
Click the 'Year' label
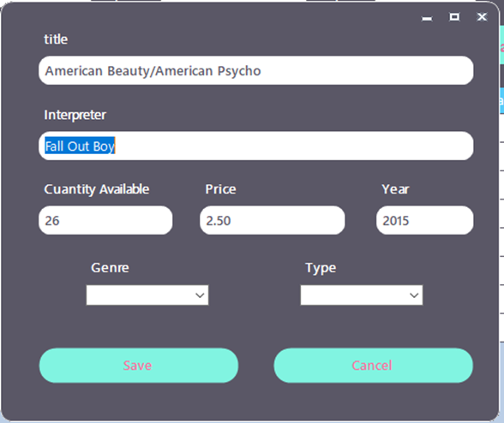pos(395,189)
